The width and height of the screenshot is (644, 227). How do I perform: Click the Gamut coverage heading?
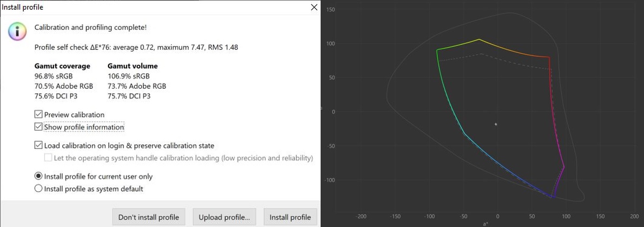(x=62, y=66)
